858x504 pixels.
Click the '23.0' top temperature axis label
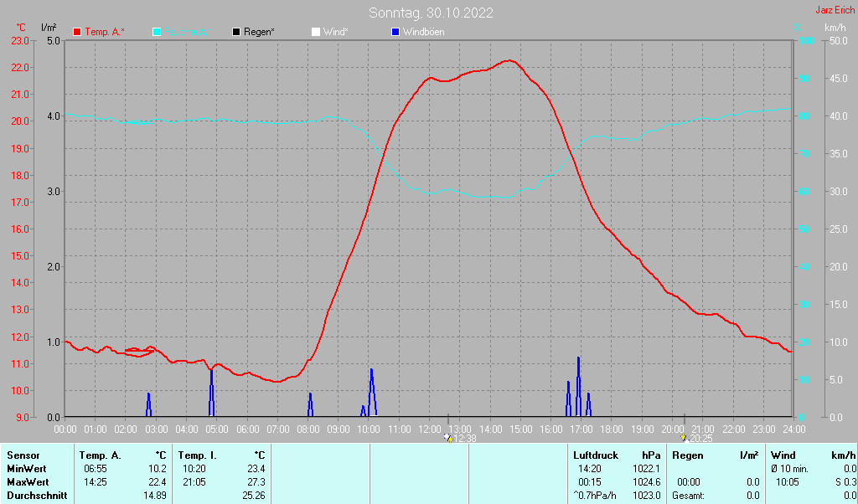[20, 41]
